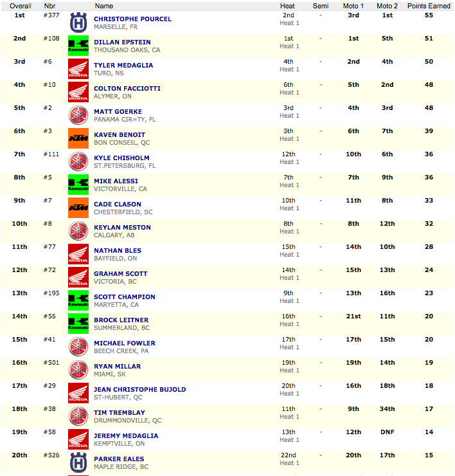455x476 pixels.
Task: Open Tim Tremblay rider link
Action: [x=119, y=413]
